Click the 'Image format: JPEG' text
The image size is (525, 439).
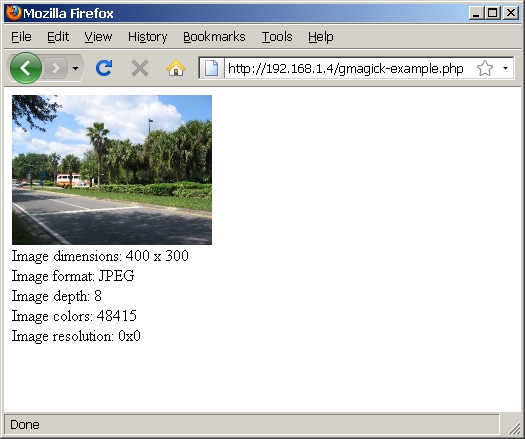73,276
